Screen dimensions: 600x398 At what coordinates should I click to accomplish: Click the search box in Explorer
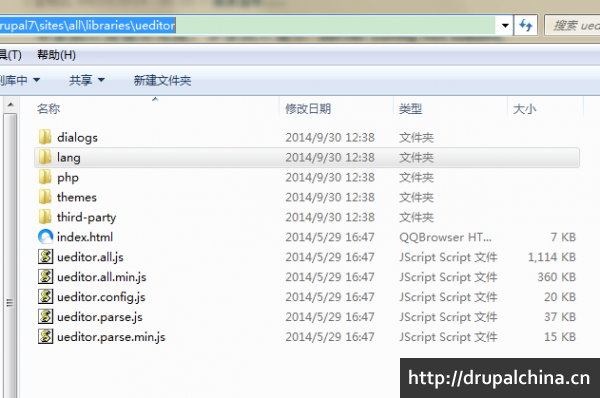(572, 25)
